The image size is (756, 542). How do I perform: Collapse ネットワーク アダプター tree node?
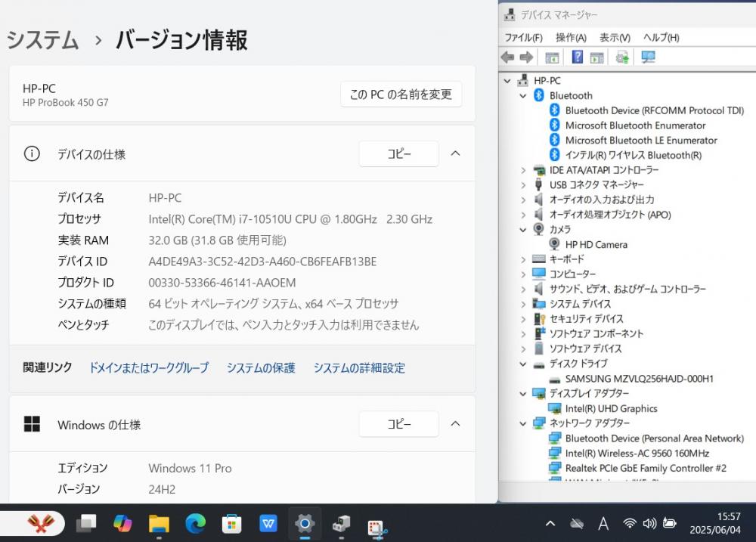523,423
